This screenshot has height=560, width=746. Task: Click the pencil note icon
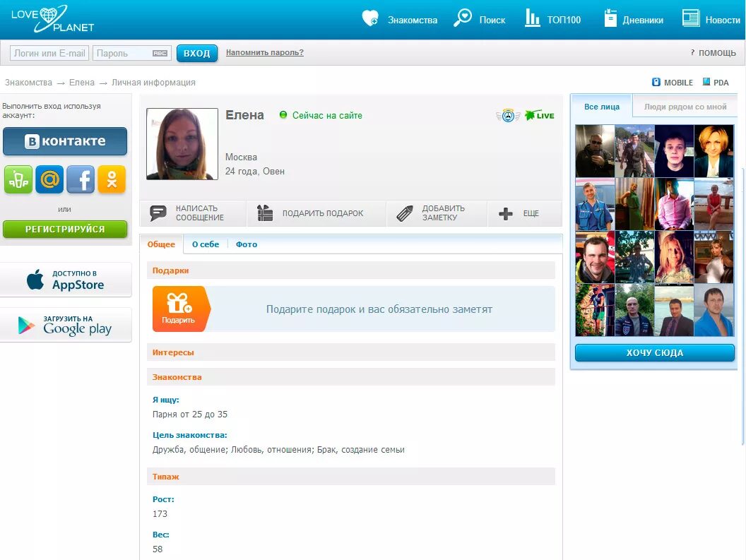[405, 213]
